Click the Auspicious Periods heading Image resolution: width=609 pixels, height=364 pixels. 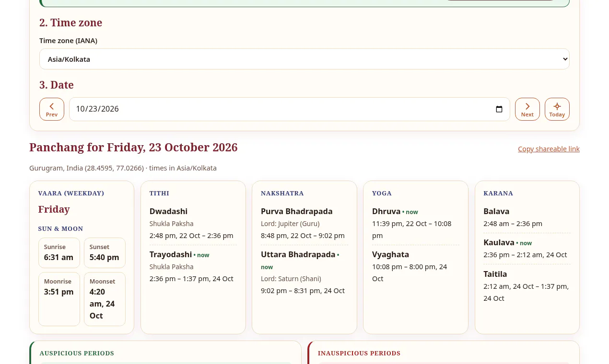coord(77,353)
